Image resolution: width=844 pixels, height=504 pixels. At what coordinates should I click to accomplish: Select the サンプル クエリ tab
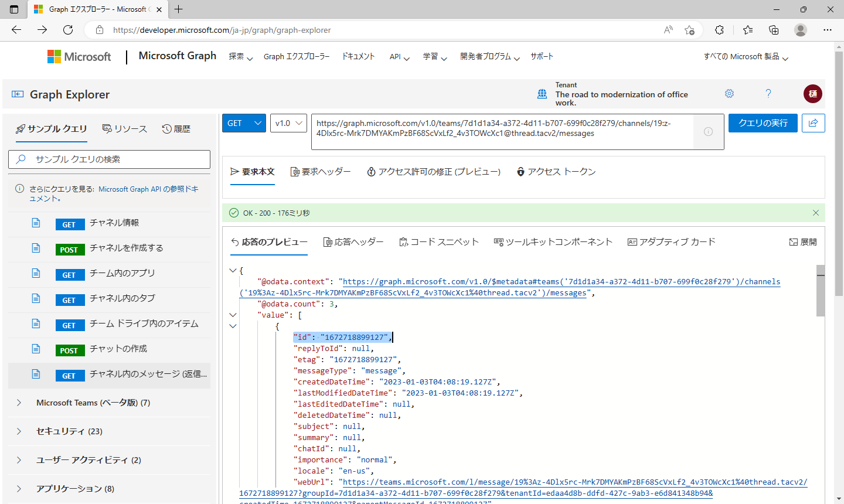[x=52, y=129]
